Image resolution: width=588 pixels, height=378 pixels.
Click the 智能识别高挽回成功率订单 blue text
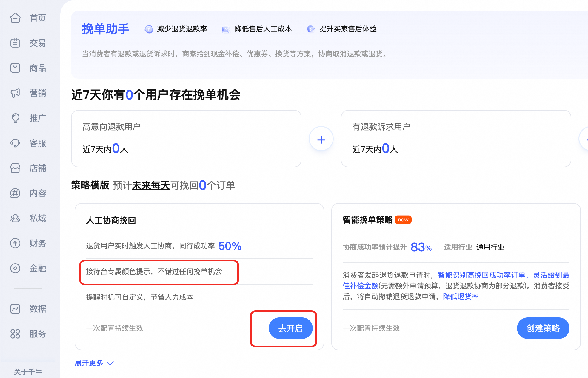click(x=481, y=275)
